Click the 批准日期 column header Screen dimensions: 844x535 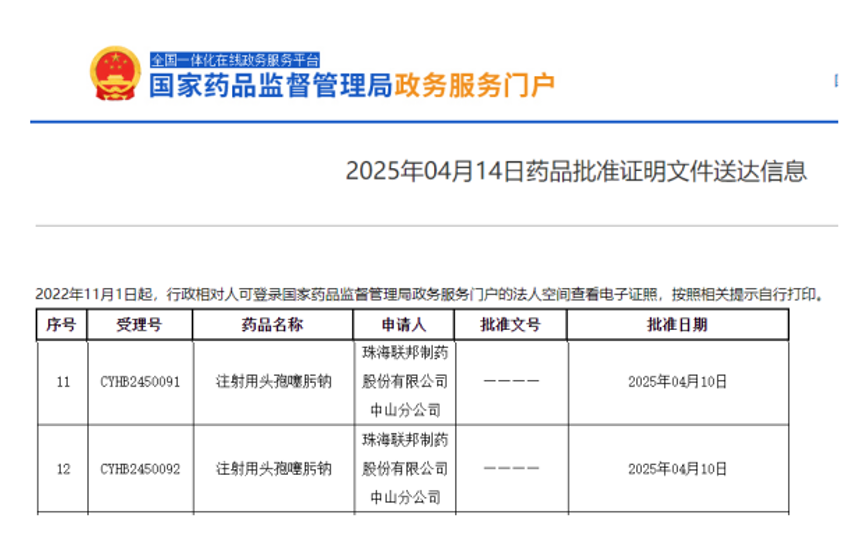(x=677, y=325)
